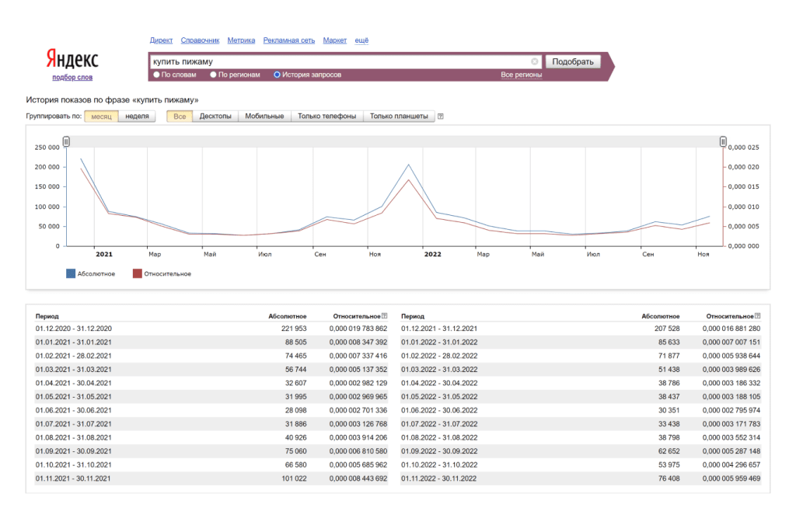Open the Метрика link

(241, 40)
